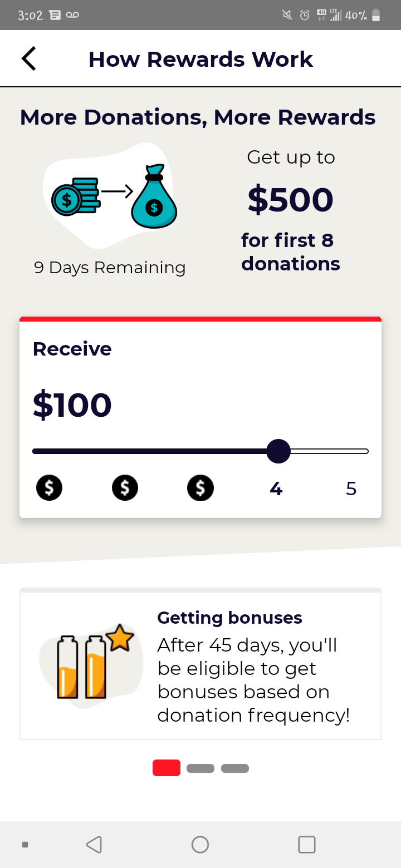Viewport: 401px width, 868px height.
Task: Tap the third dollar coin step marker
Action: [200, 488]
